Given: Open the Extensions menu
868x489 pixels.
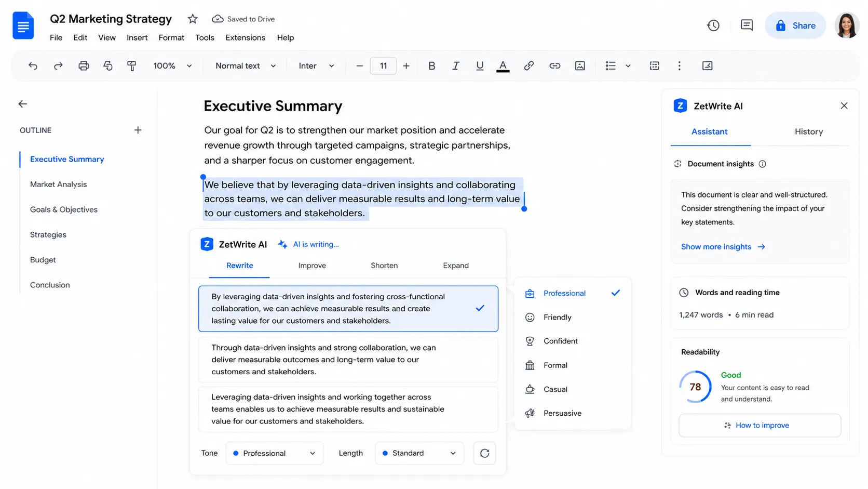Looking at the screenshot, I should click(246, 37).
